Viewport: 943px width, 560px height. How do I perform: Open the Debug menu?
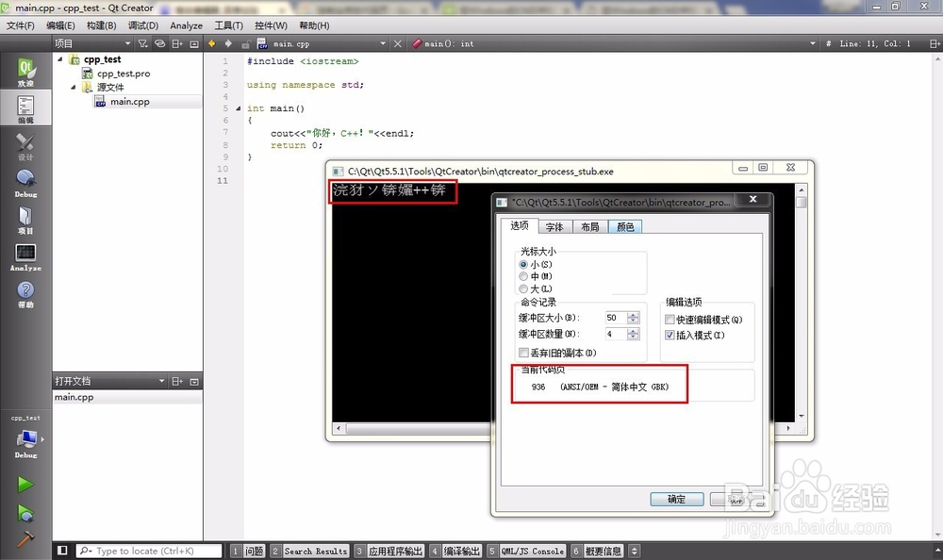[x=143, y=25]
